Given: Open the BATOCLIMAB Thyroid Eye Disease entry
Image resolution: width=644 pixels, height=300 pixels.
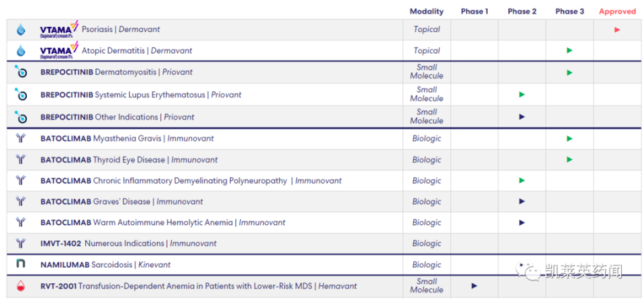Looking at the screenshot, I should tap(129, 160).
